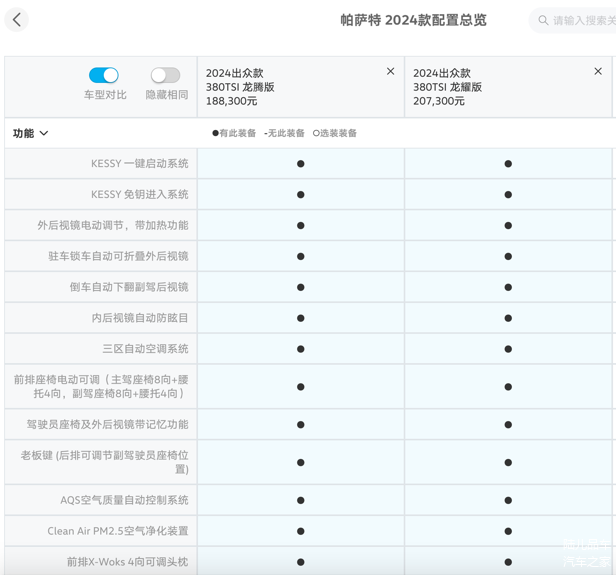The width and height of the screenshot is (616, 575).
Task: Click the 帕萨特 2024款配置总览 title
Action: (413, 20)
